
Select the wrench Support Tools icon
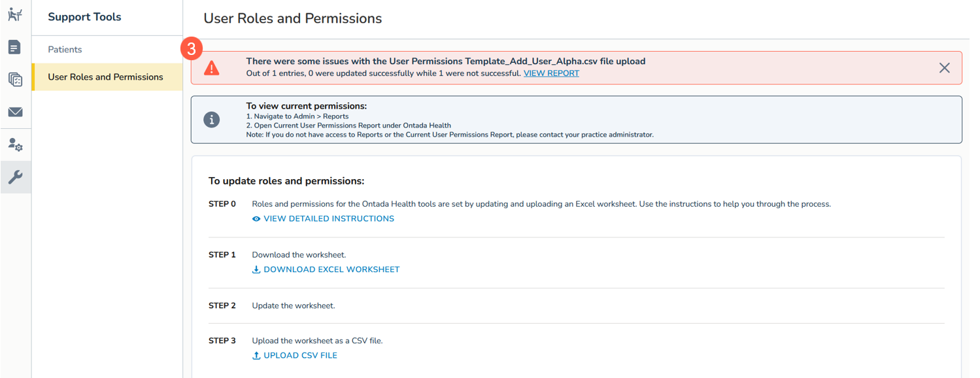[15, 177]
